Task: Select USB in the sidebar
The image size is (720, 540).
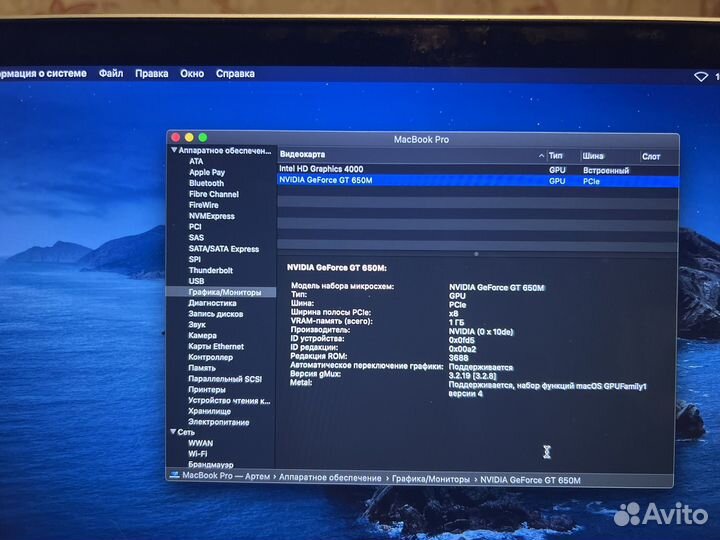Action: tap(196, 281)
